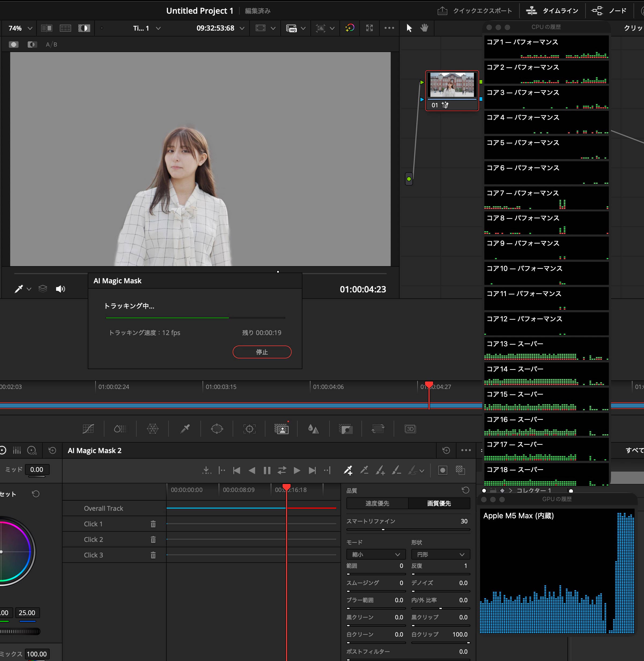Open the Power Window palette icon
644x661 pixels.
(217, 429)
